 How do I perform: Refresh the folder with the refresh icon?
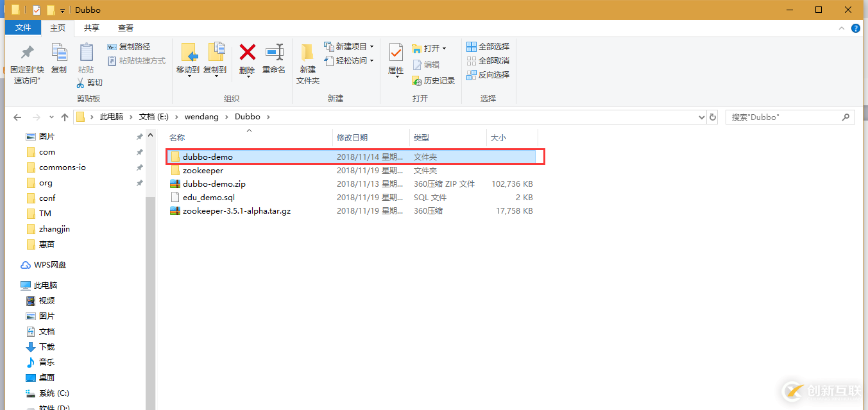pyautogui.click(x=712, y=117)
